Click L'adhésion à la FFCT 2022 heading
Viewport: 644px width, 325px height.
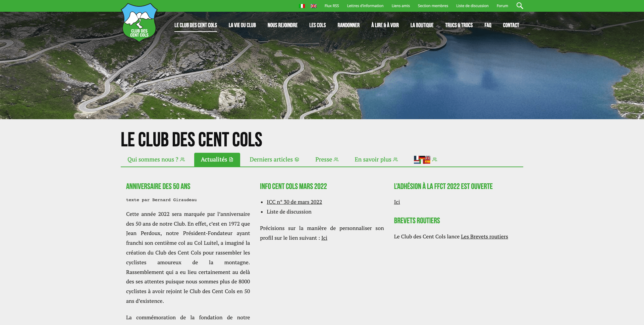point(443,186)
